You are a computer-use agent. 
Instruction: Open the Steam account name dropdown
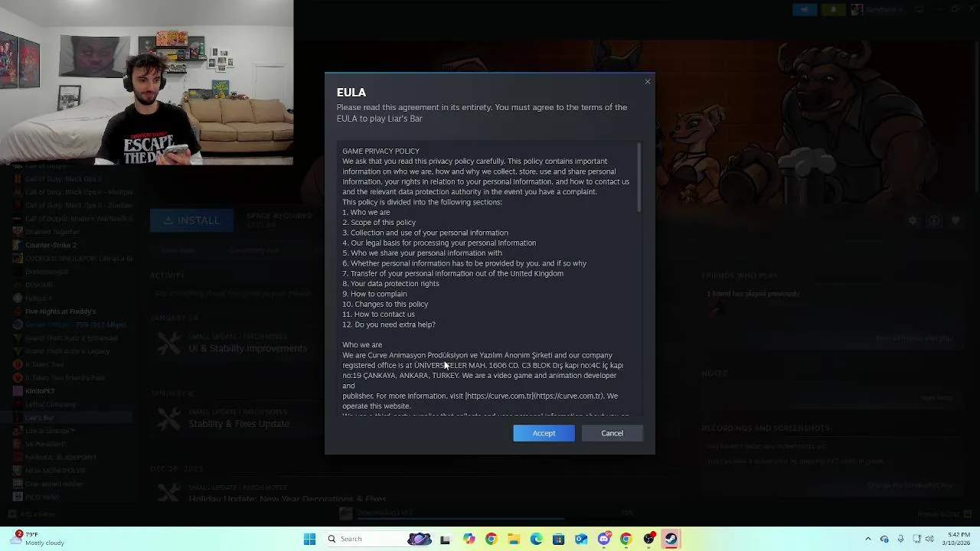pyautogui.click(x=885, y=9)
